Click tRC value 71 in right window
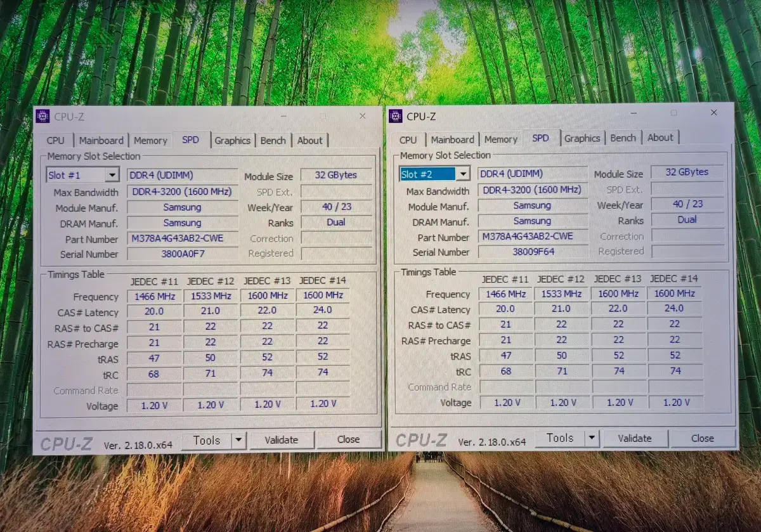The height and width of the screenshot is (532, 761). pyautogui.click(x=562, y=371)
